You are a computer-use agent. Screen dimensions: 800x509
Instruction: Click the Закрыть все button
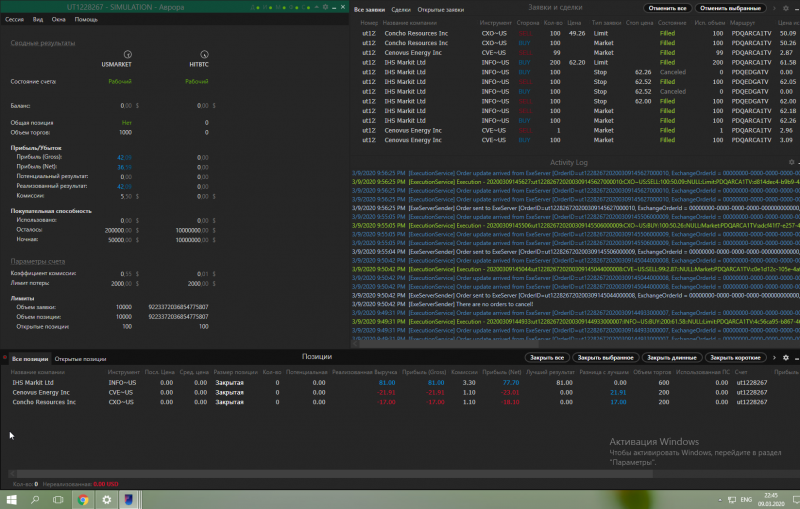coord(546,358)
